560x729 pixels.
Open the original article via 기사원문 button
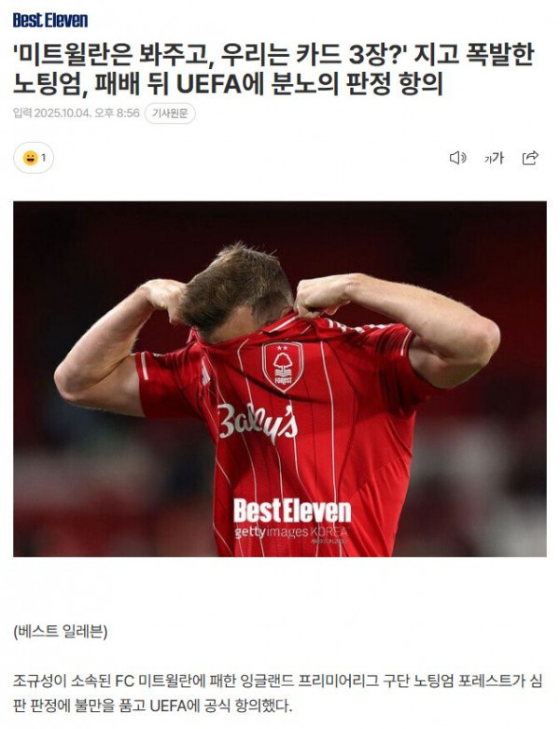pyautogui.click(x=170, y=113)
